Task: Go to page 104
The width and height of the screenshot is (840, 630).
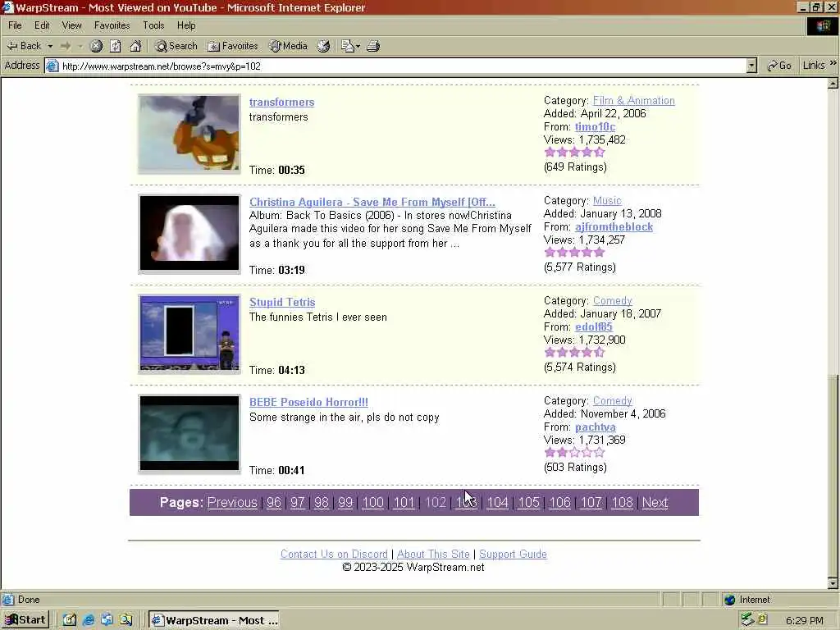Action: click(x=497, y=503)
